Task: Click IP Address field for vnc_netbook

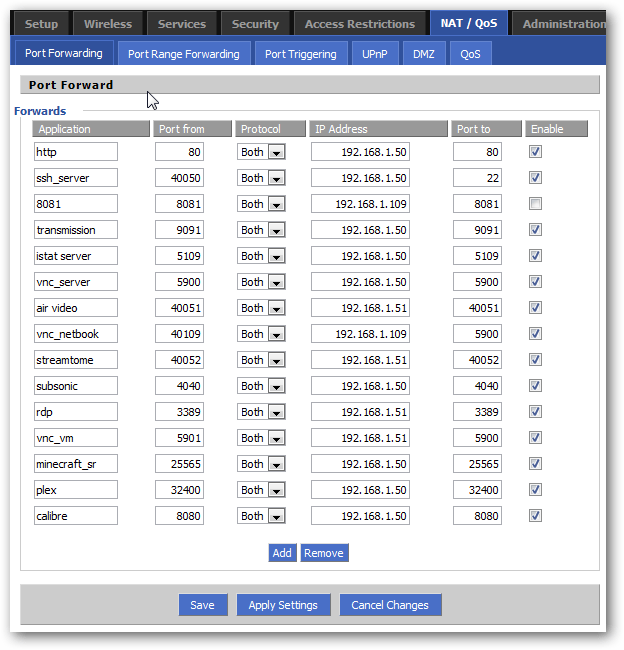Action: (x=360, y=334)
